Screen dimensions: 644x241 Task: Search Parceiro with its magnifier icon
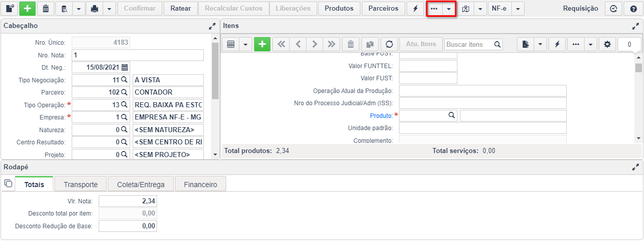125,92
